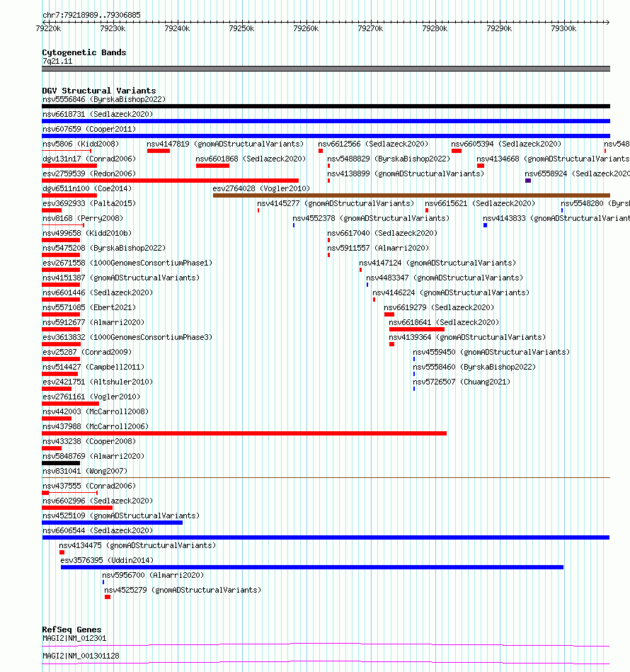The image size is (630, 672).
Task: Select nsv6615621 (Sedlazeck2020) label
Action: tap(480, 203)
